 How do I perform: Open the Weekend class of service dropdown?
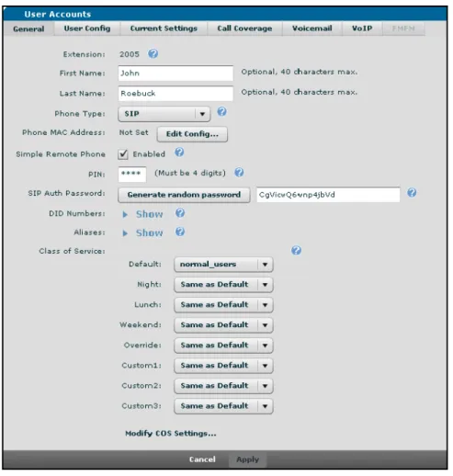(223, 325)
